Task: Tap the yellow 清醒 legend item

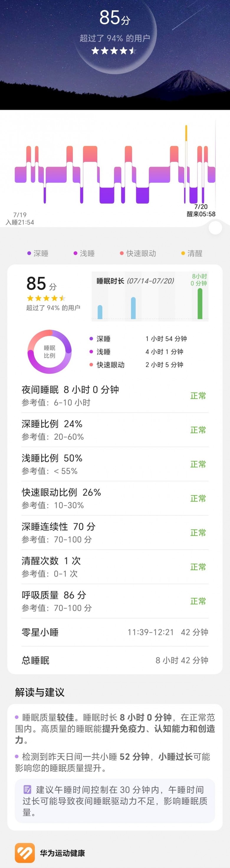Action: [x=192, y=254]
